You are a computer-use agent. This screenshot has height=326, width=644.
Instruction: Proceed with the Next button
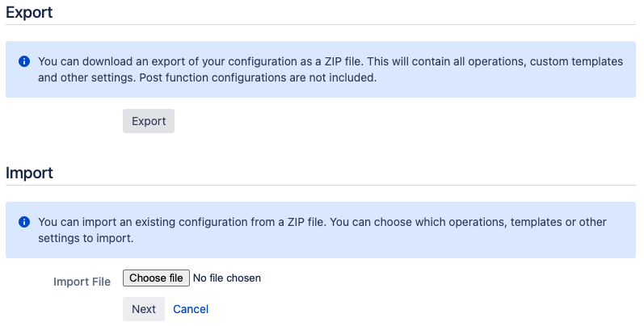point(144,309)
